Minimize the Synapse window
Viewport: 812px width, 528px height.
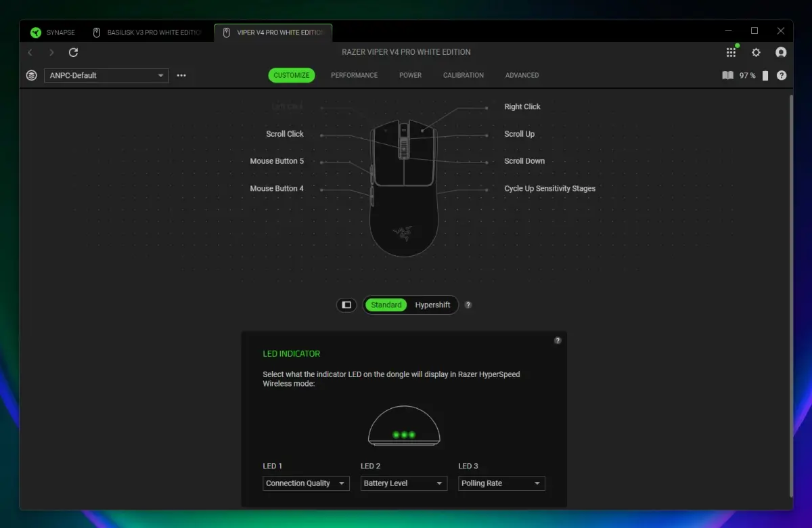coord(729,31)
